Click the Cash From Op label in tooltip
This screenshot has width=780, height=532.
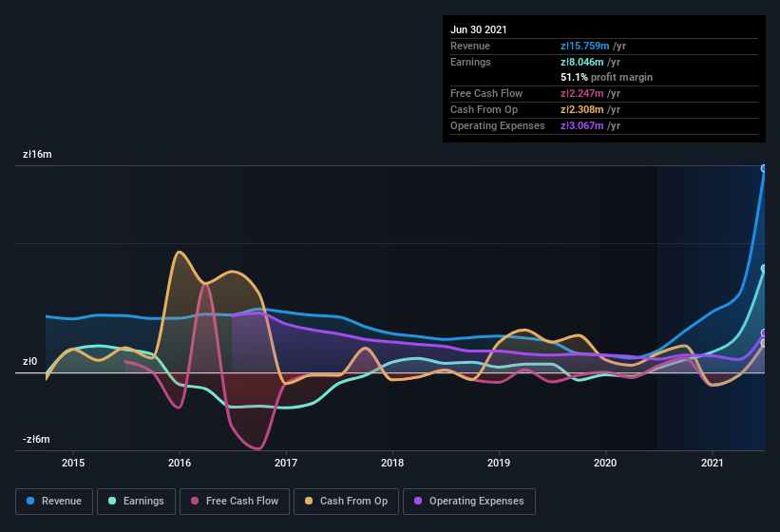tap(484, 109)
